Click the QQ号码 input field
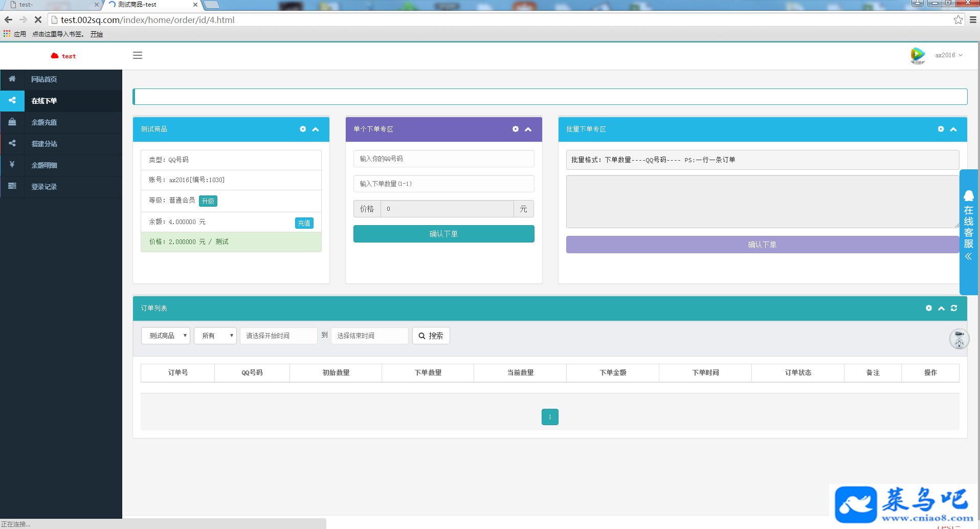The height and width of the screenshot is (529, 980). tap(444, 159)
